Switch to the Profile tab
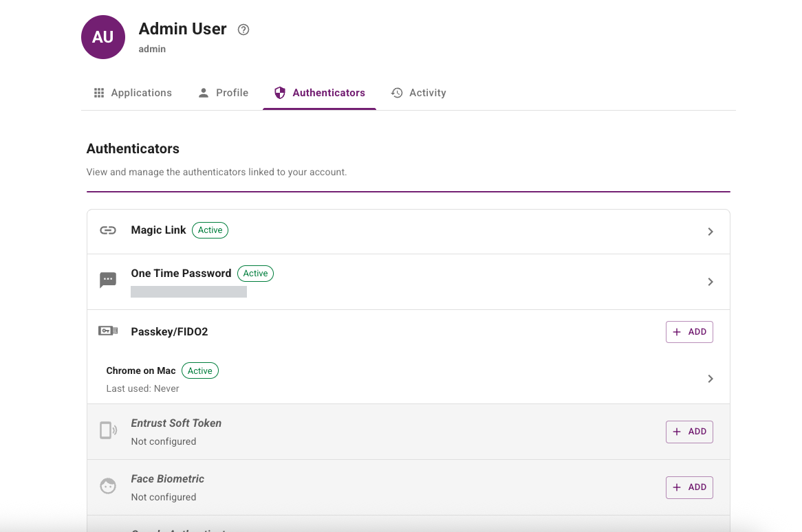Viewport: 802px width, 532px height. [x=223, y=93]
